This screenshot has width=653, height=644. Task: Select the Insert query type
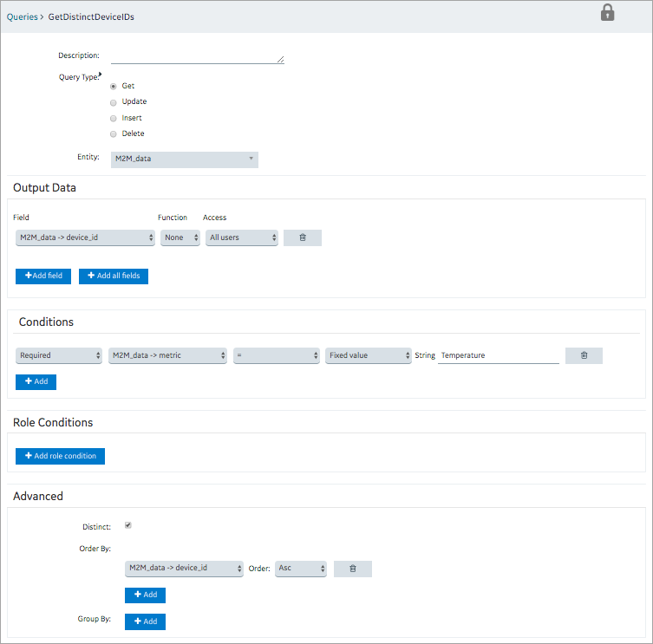(x=114, y=119)
